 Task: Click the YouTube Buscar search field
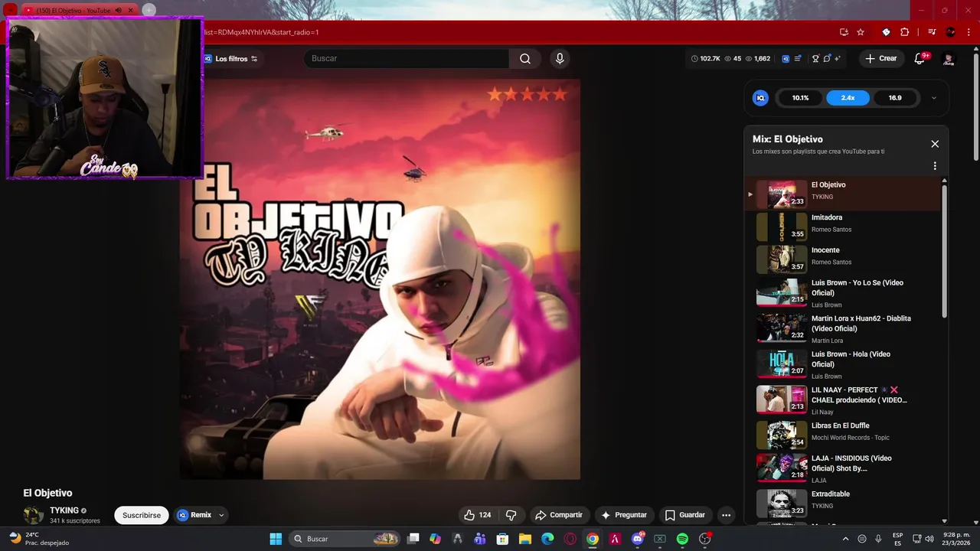pyautogui.click(x=407, y=58)
